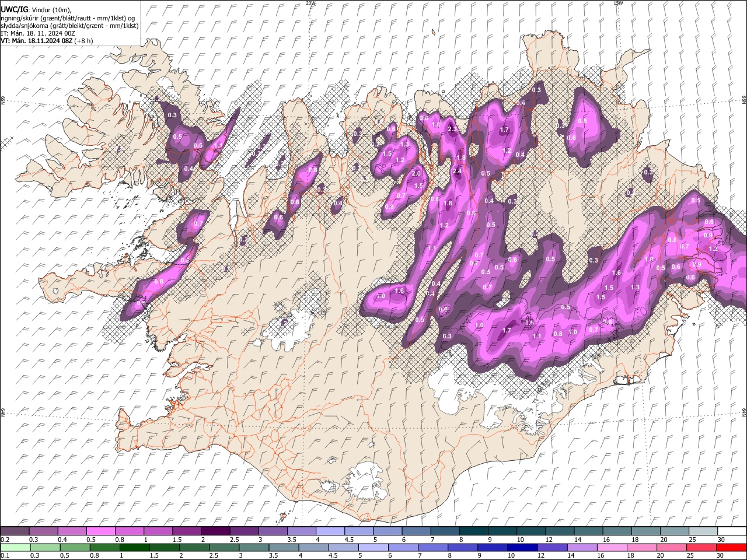
Task: Click the 2.0 snowfall value on the map
Action: coord(417,174)
